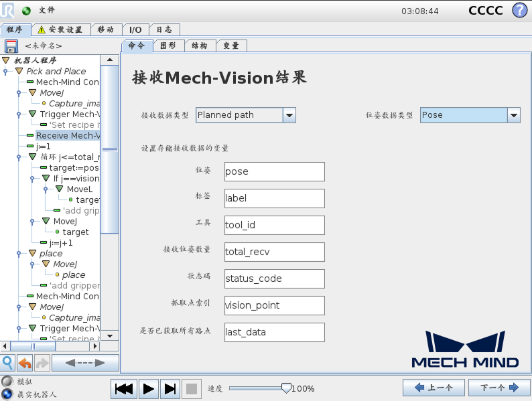
Task: Click the play program button
Action: click(x=148, y=389)
